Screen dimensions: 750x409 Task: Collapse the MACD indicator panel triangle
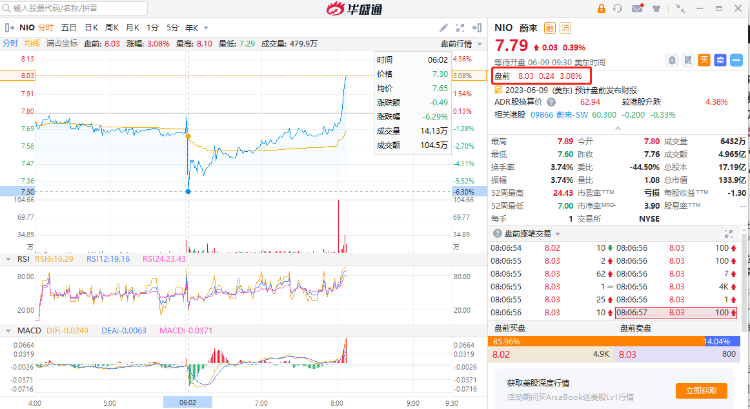coord(8,331)
